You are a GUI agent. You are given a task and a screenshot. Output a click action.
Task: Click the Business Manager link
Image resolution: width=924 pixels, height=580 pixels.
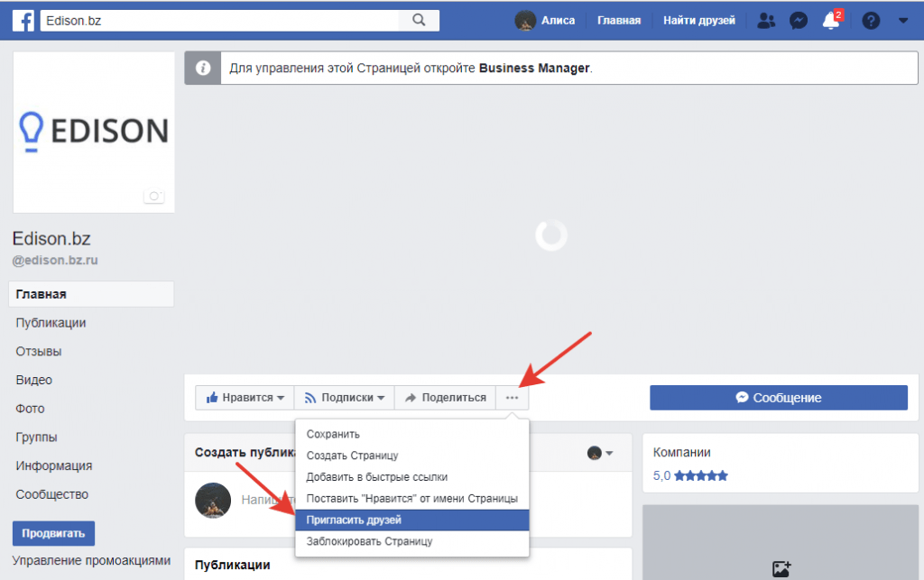click(534, 68)
